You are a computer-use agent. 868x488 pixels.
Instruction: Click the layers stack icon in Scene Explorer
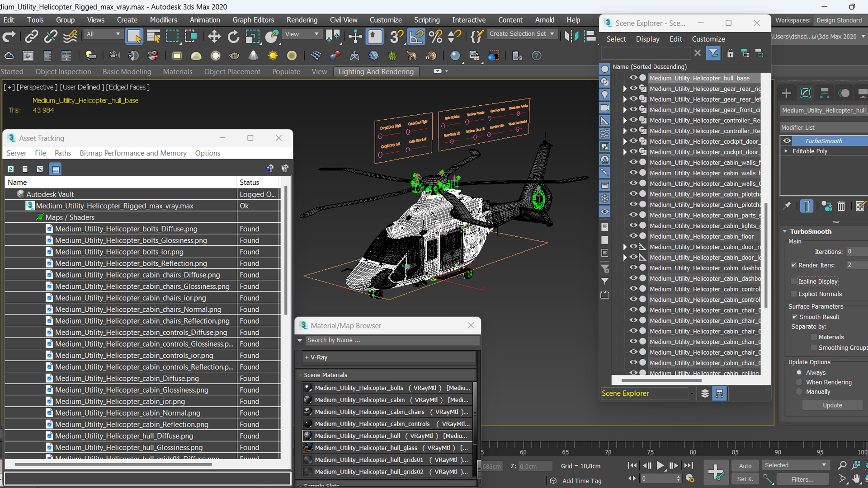[x=705, y=394]
